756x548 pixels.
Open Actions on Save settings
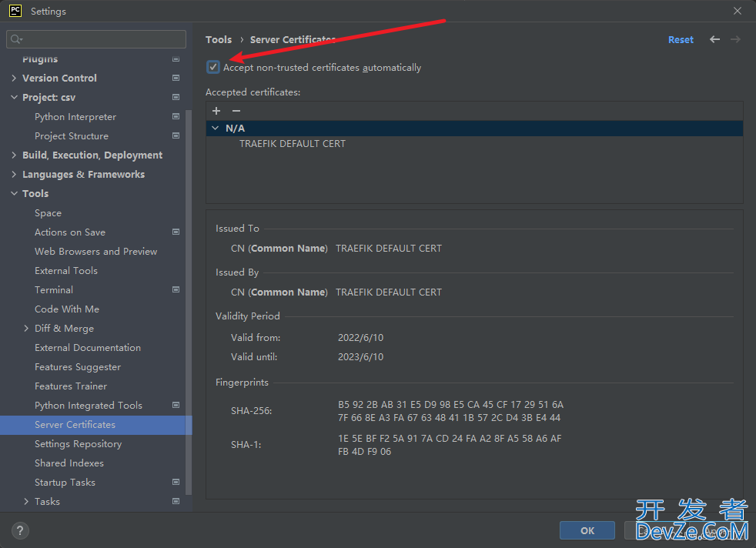70,232
